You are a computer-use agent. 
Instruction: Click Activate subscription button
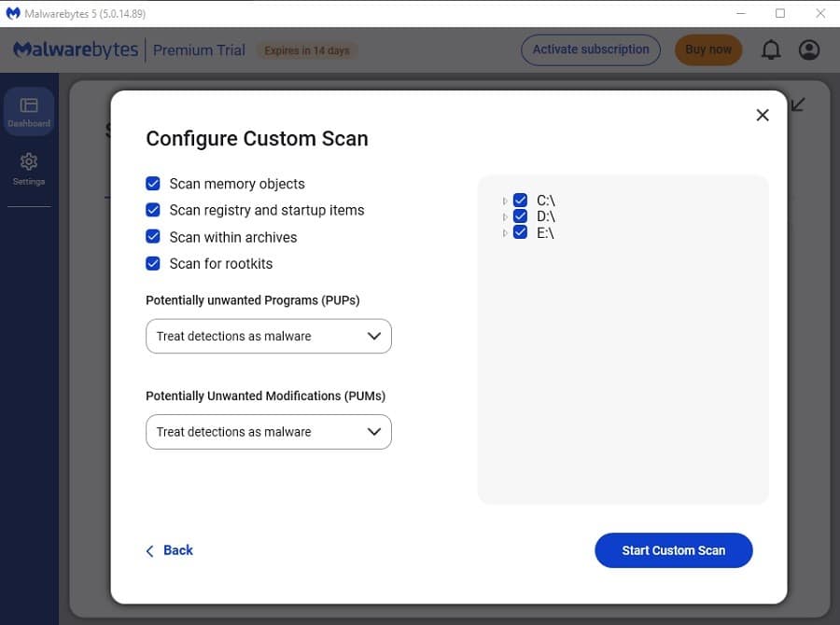[x=590, y=50]
